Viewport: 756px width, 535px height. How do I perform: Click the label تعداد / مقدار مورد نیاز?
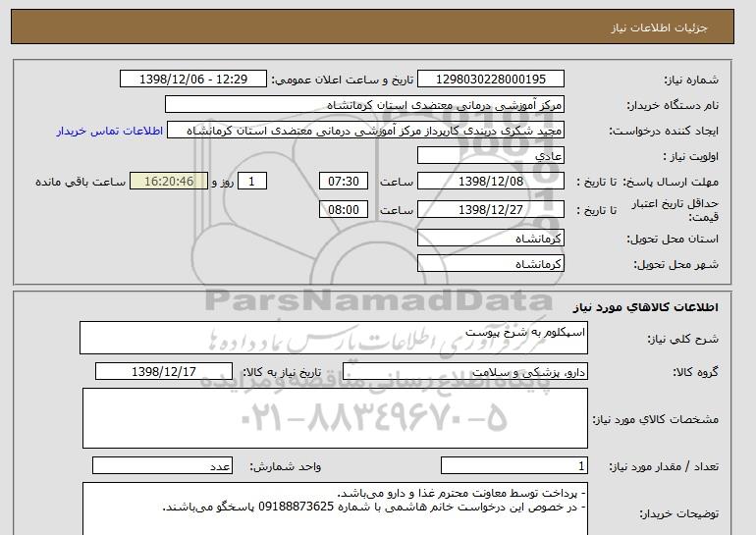664,466
